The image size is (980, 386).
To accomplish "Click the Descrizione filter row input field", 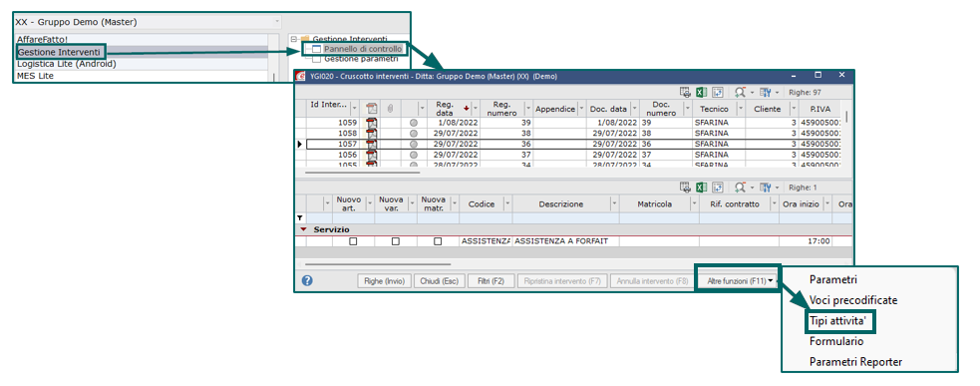I will pyautogui.click(x=565, y=217).
